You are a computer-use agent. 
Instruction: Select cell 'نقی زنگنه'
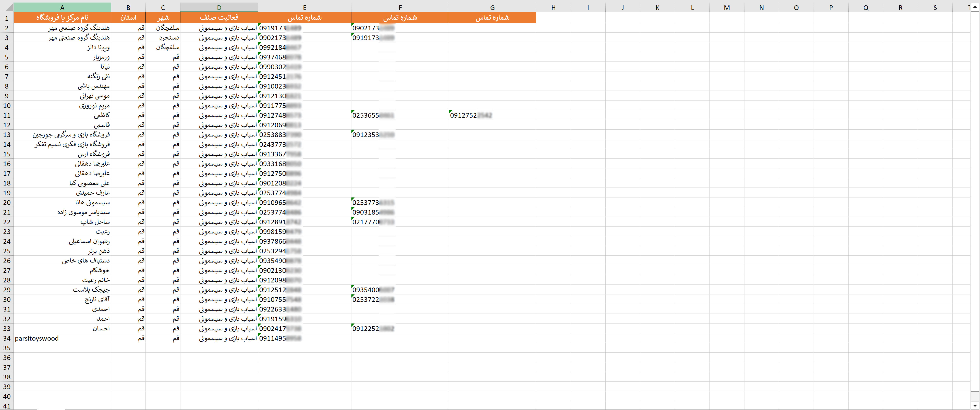(62, 77)
